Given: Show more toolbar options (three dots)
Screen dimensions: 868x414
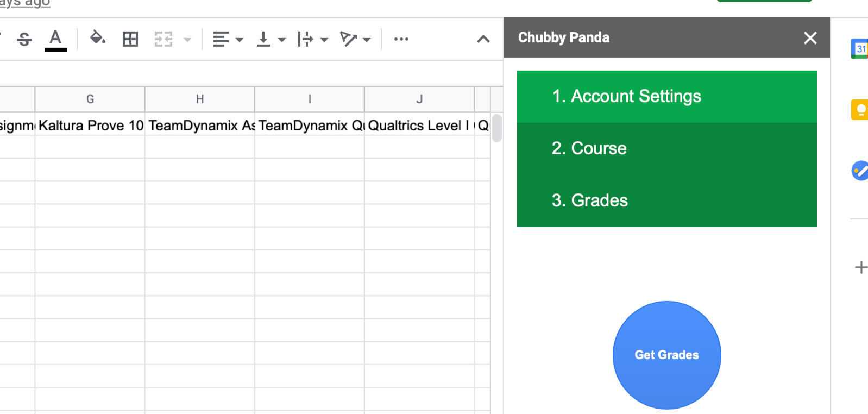Looking at the screenshot, I should point(401,39).
